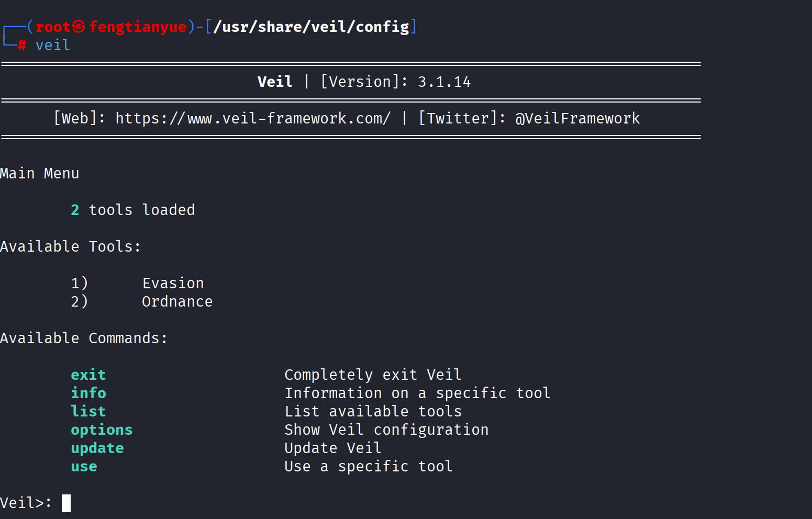This screenshot has height=519, width=812.
Task: Click the options command
Action: (102, 430)
